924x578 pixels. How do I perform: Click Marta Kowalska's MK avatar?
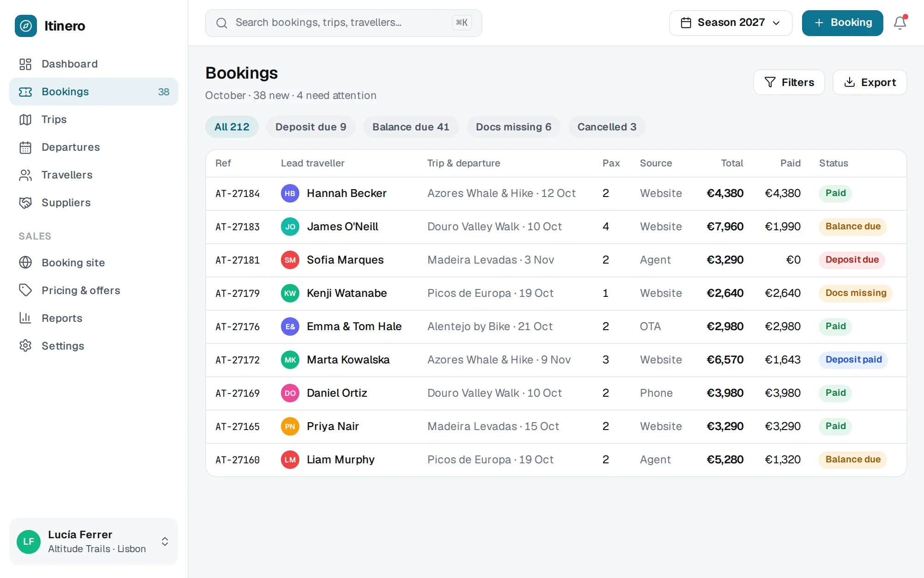[290, 360]
